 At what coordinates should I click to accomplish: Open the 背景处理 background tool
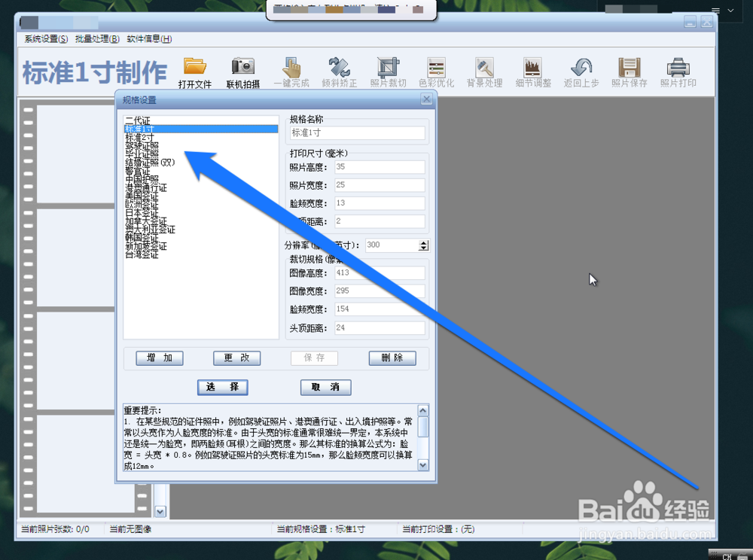(484, 72)
